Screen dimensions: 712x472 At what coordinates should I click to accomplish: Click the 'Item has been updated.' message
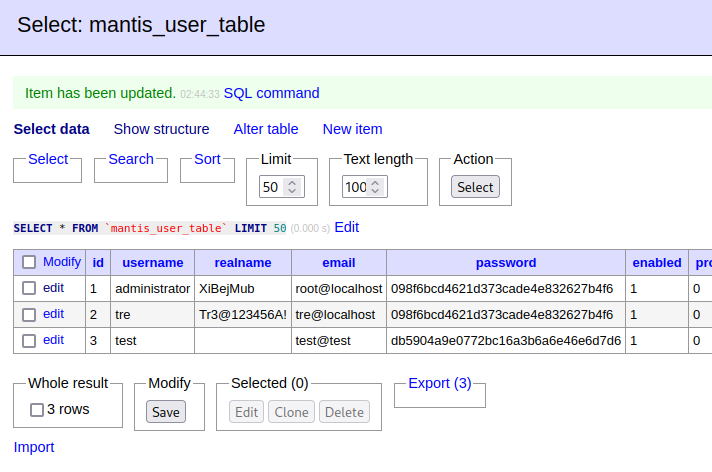coord(100,93)
